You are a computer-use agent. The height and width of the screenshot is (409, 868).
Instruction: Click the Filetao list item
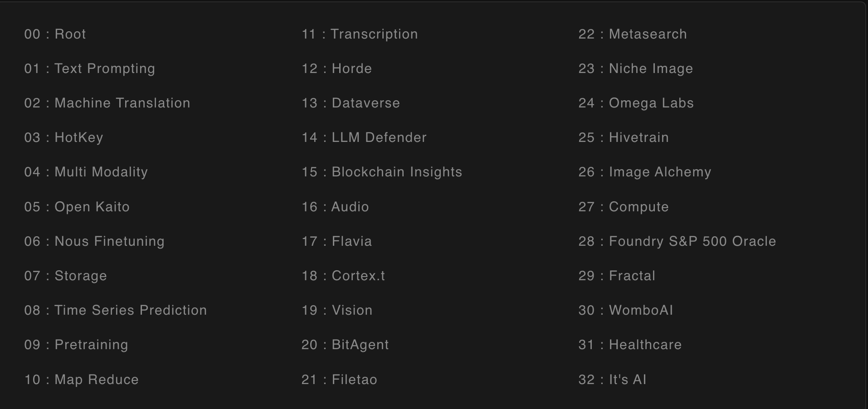(x=339, y=380)
